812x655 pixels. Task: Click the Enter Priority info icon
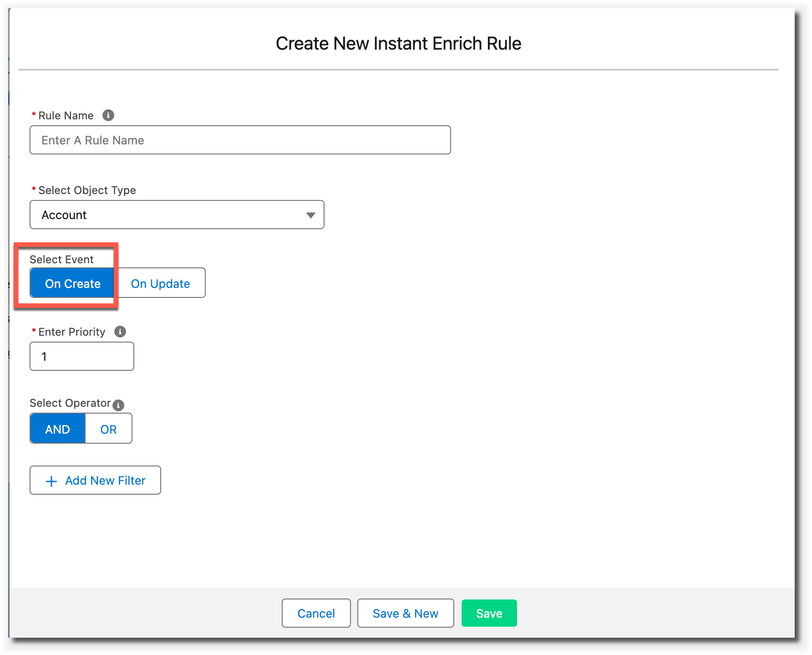point(120,332)
